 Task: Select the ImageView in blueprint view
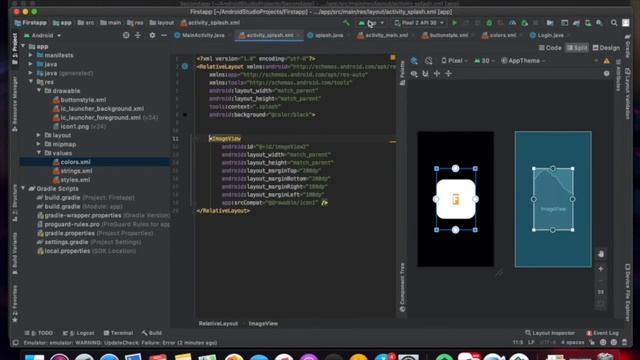[553, 199]
